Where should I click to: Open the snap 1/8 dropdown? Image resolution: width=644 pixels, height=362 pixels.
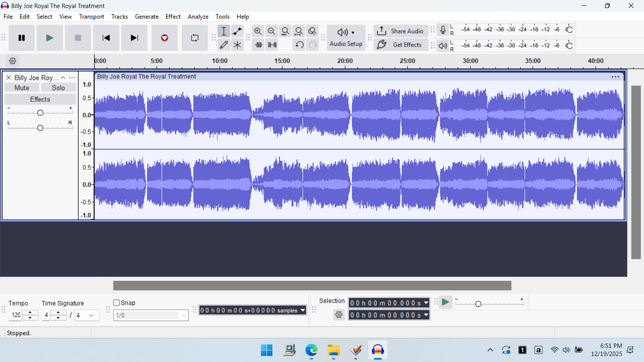184,315
